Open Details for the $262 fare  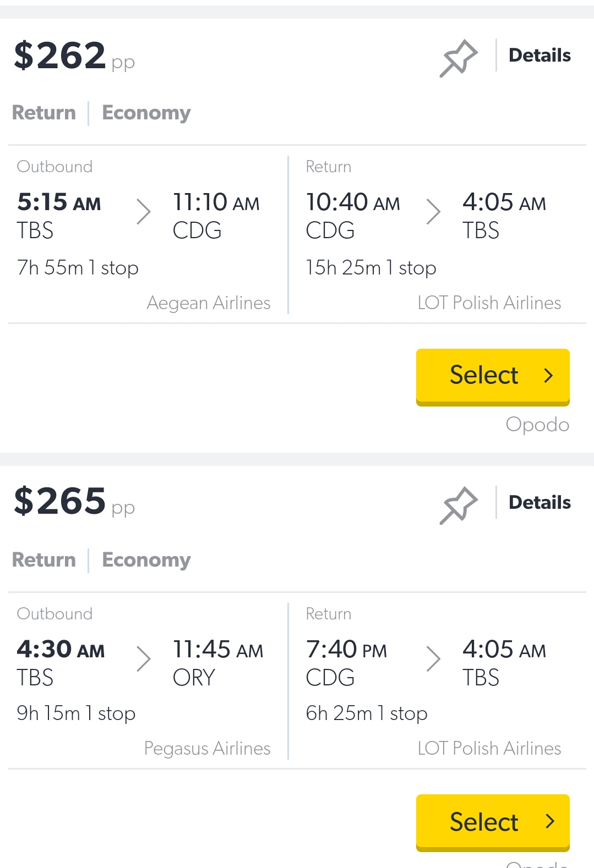tap(539, 55)
